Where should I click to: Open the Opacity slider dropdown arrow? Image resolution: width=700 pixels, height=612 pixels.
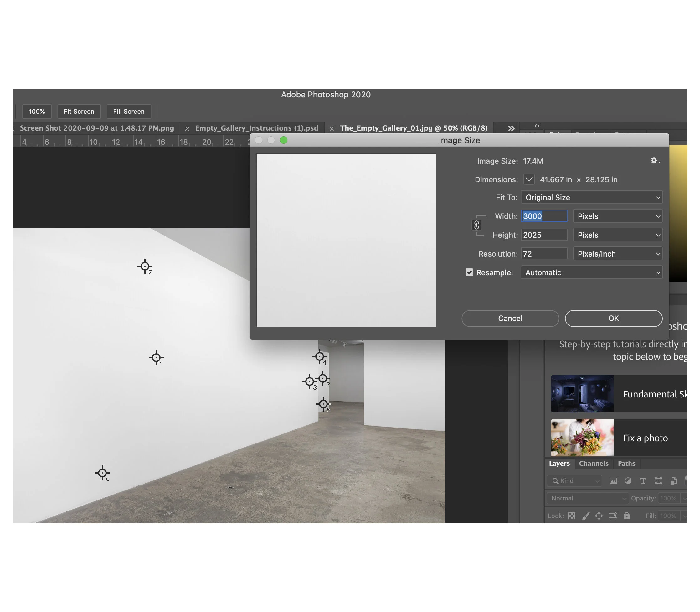coord(684,498)
